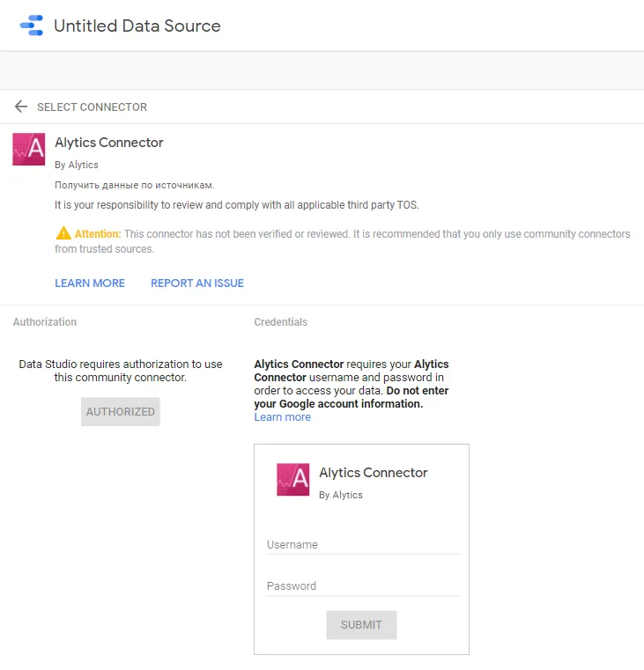Open the Learn more link under credentials
644x670 pixels.
[x=282, y=417]
